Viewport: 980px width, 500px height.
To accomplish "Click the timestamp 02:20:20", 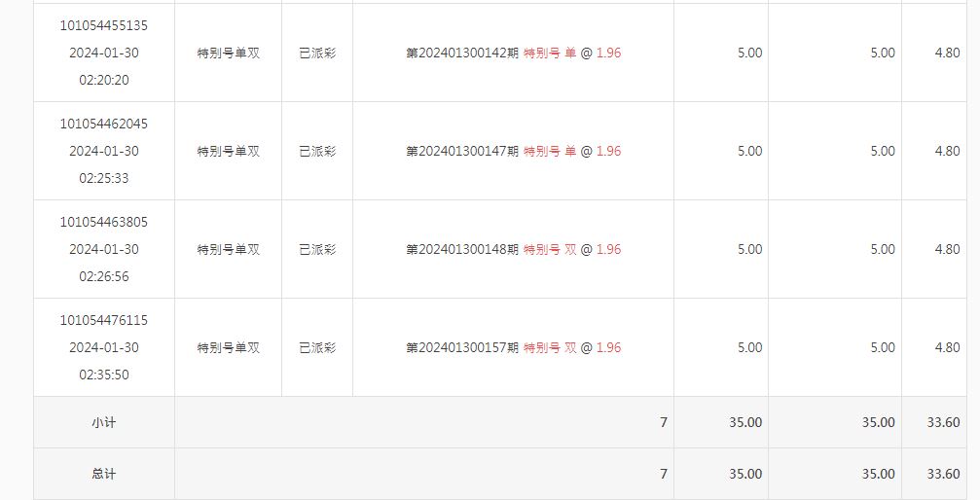I will 104,80.
